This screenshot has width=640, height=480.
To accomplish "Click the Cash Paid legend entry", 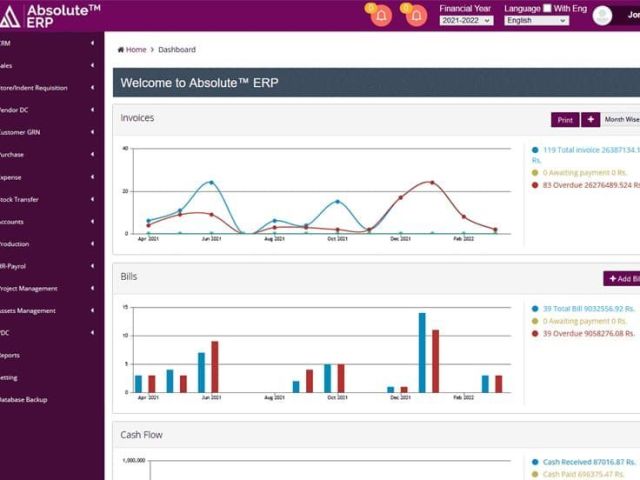I will click(x=578, y=474).
